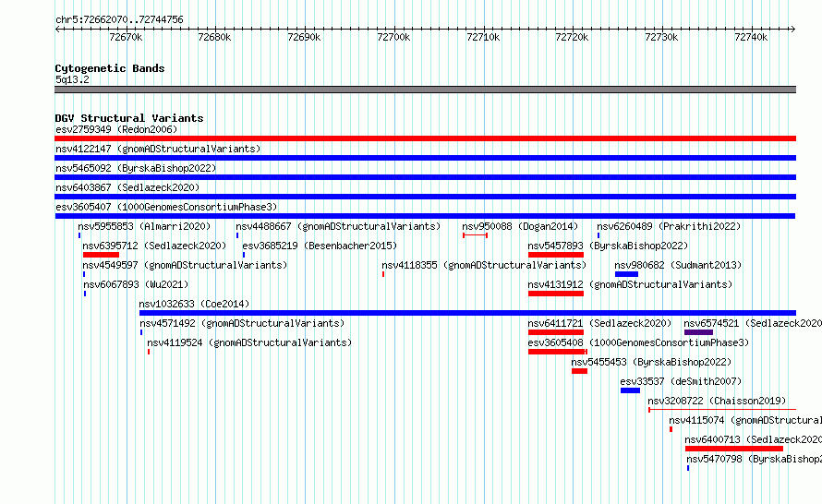Open esv3605407 (1000GenomesConsortiumPhase3) label
Screen dimensions: 822x504
point(166,207)
